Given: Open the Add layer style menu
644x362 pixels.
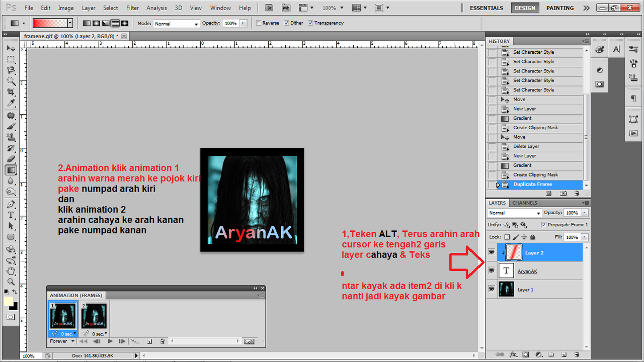Looking at the screenshot, I should [513, 354].
